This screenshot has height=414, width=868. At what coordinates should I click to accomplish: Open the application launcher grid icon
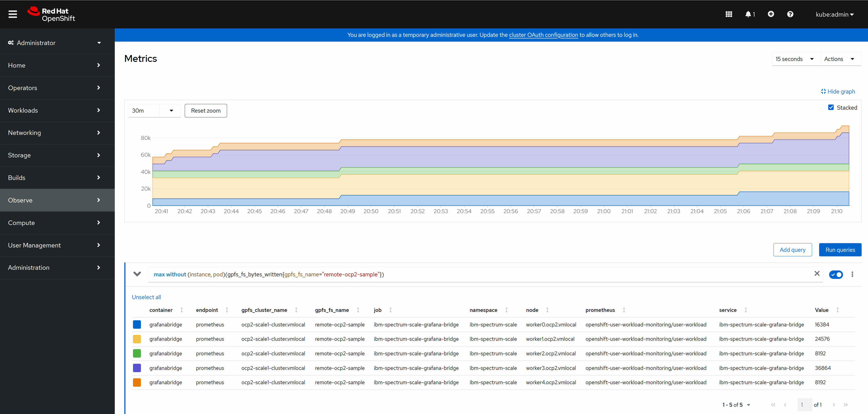tap(728, 14)
